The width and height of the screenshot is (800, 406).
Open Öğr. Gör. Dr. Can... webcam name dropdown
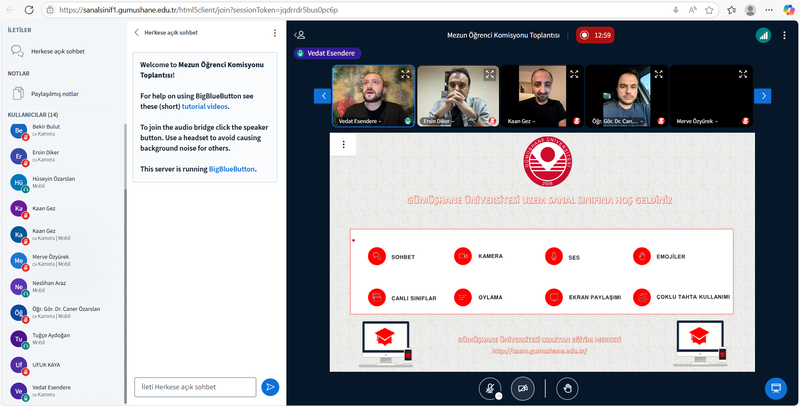coord(618,121)
